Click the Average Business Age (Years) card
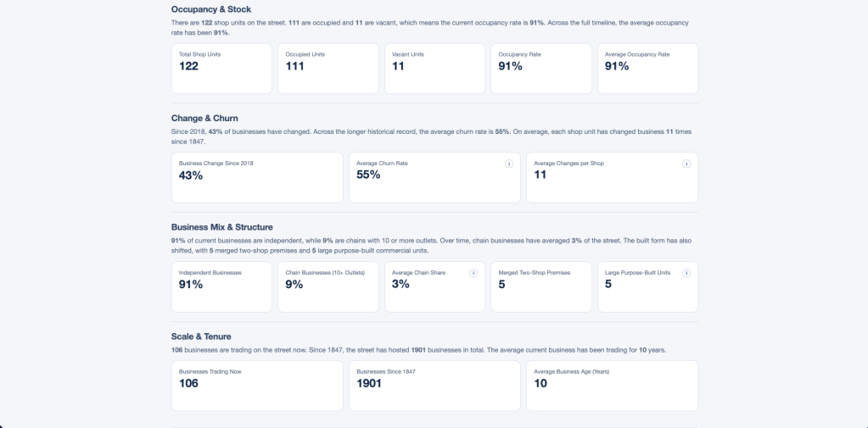Image resolution: width=868 pixels, height=428 pixels. coord(612,386)
